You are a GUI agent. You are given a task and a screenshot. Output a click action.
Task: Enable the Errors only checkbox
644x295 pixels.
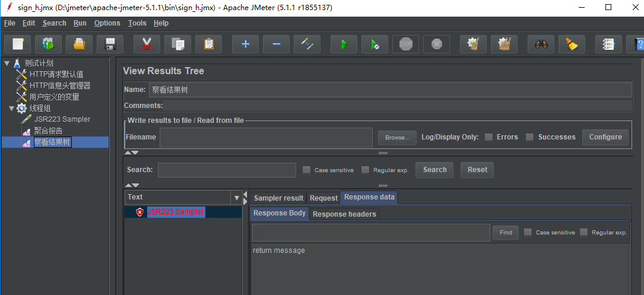(x=488, y=137)
